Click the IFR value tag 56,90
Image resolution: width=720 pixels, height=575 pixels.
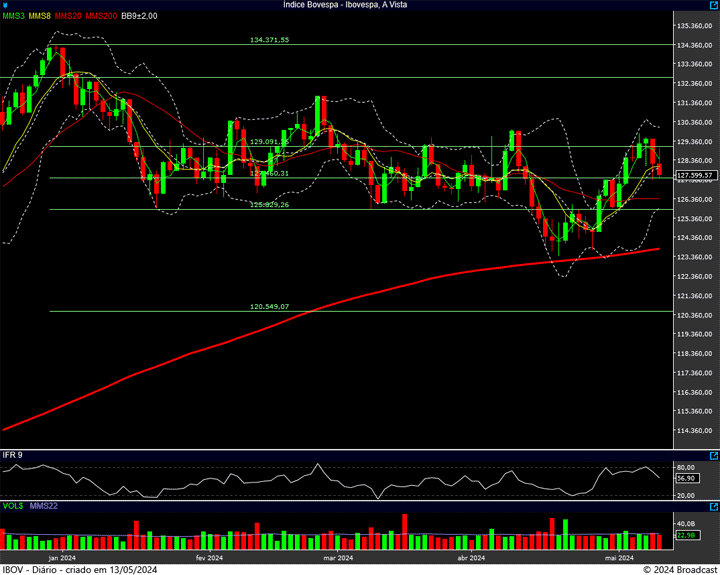coord(686,478)
